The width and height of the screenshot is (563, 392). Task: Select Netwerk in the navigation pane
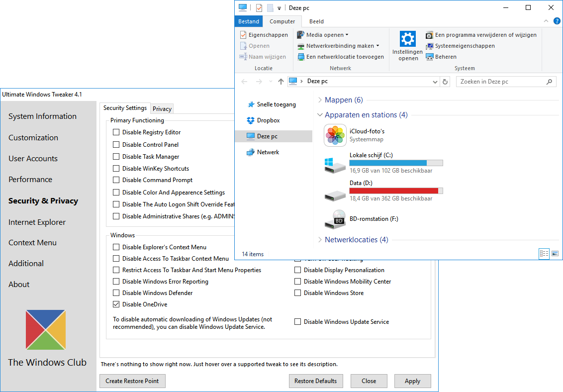[263, 152]
